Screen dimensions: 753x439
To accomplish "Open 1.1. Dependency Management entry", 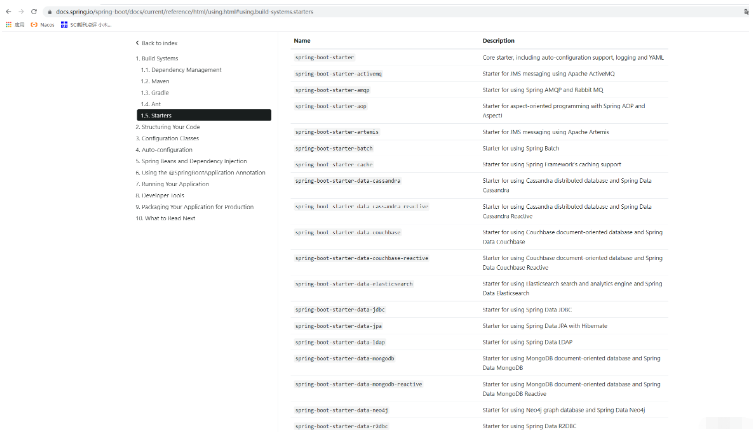I will point(181,70).
